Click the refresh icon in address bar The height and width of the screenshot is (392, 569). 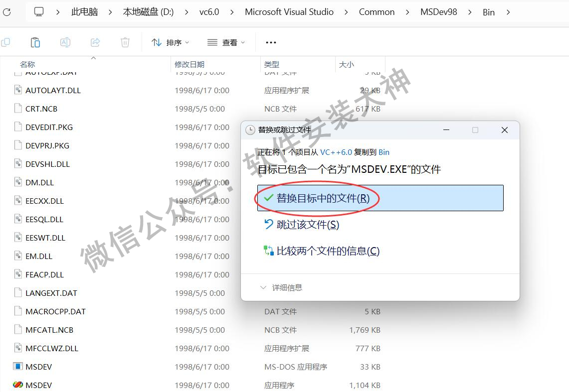[6, 12]
